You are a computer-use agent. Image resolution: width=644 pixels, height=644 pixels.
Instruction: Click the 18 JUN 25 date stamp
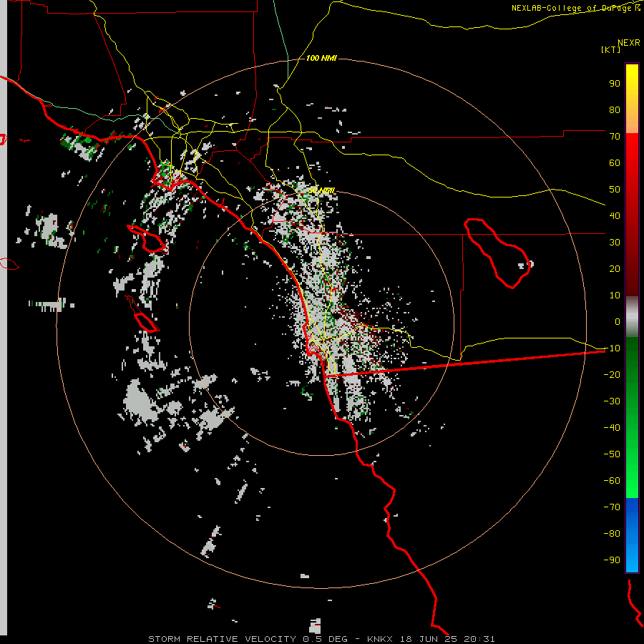pyautogui.click(x=428, y=639)
